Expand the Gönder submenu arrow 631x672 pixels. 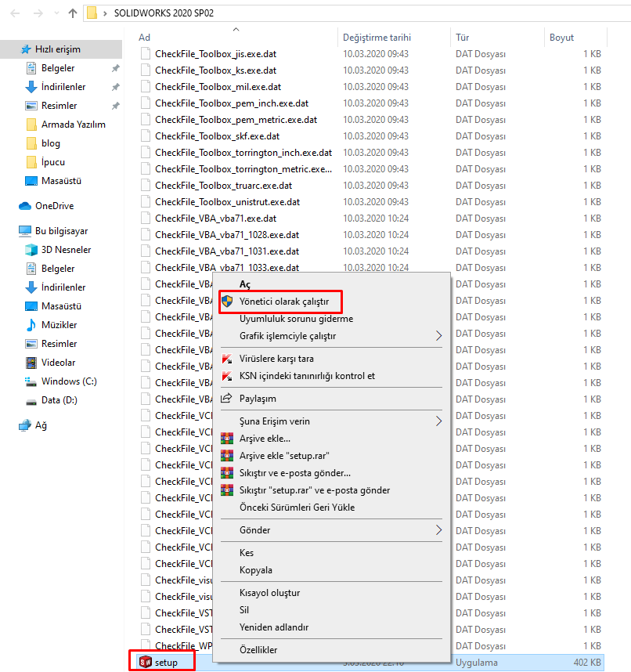(438, 530)
